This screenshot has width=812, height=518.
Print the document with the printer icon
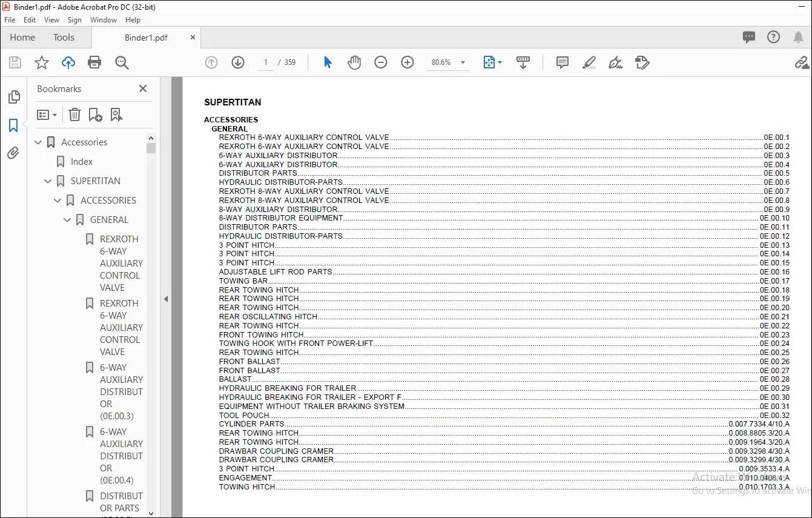[x=94, y=62]
